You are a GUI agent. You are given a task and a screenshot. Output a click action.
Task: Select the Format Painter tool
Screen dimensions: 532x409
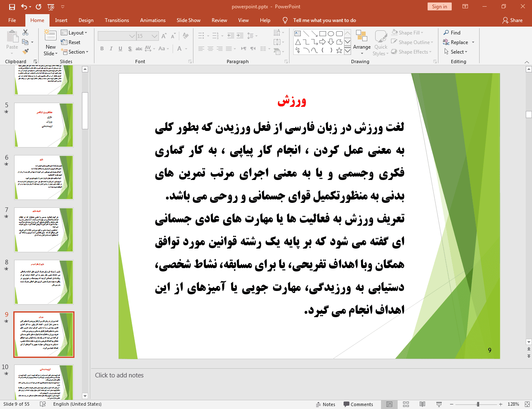[25, 52]
